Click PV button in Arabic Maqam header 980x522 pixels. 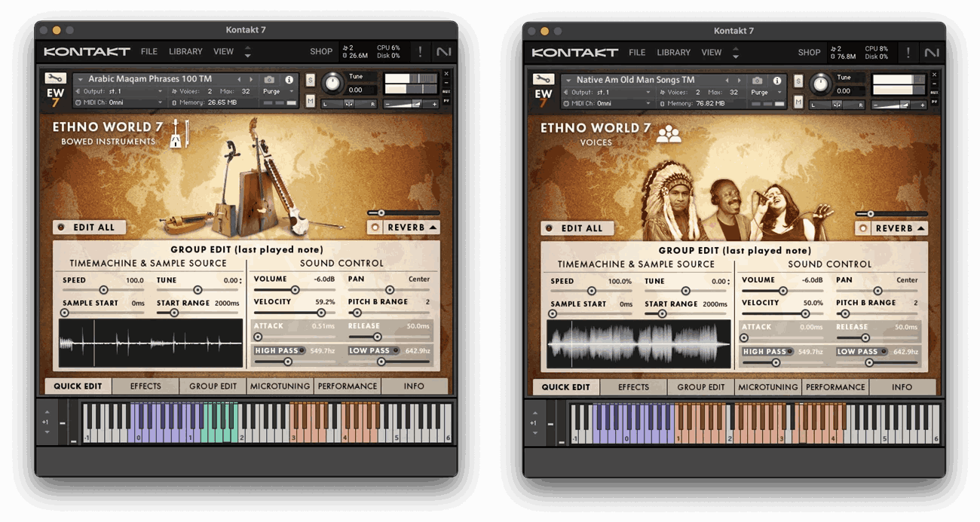[446, 101]
